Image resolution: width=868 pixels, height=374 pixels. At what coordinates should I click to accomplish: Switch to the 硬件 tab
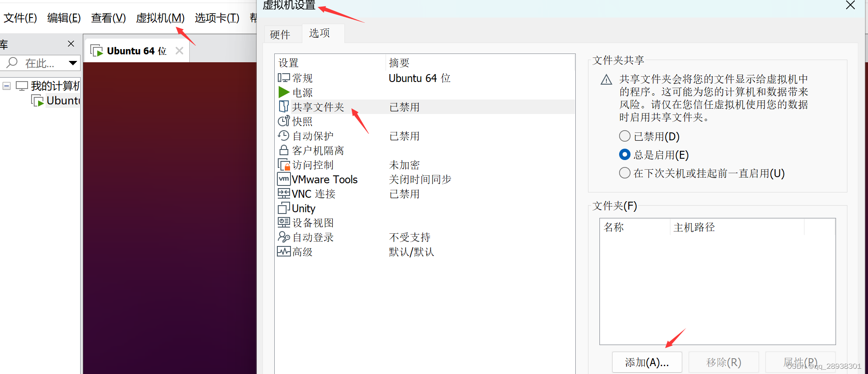click(280, 34)
